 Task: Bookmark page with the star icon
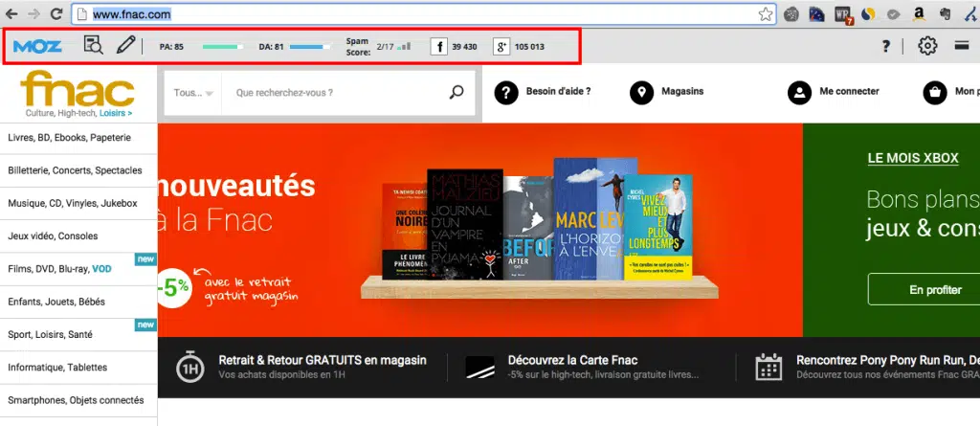tap(765, 13)
